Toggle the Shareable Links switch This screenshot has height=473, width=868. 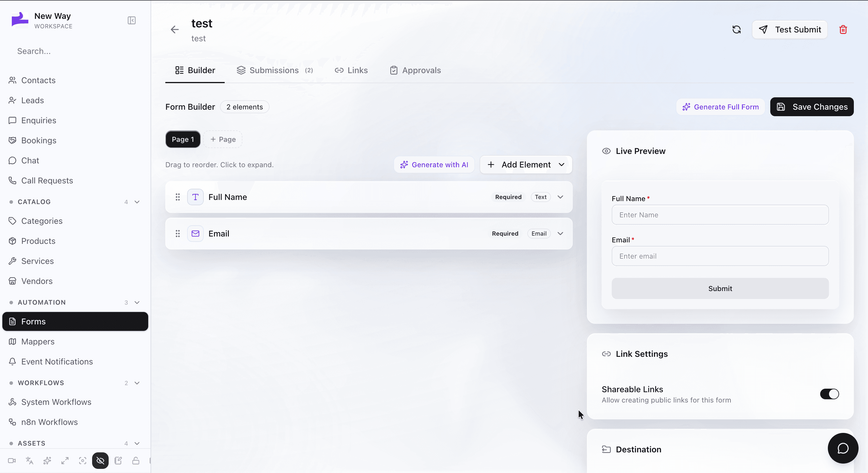point(829,394)
